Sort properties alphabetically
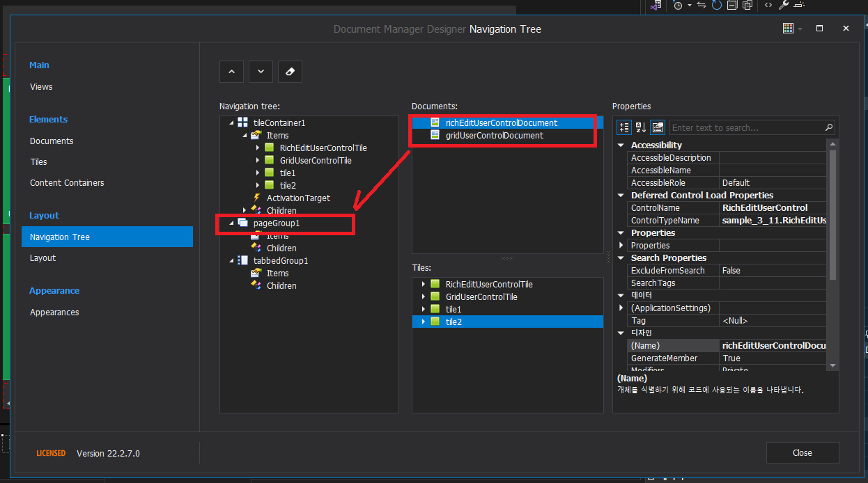The image size is (868, 483). 641,127
